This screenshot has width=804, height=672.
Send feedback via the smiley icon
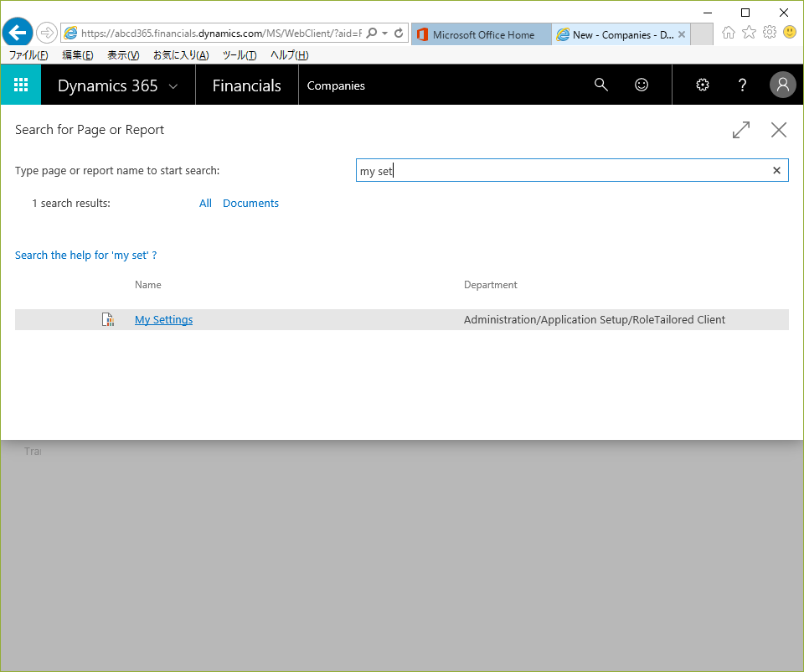[x=642, y=85]
